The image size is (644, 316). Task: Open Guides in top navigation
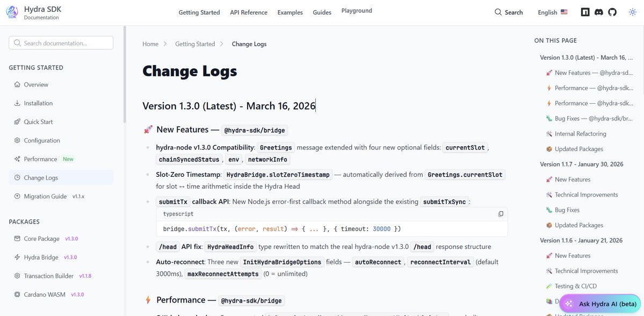pyautogui.click(x=322, y=12)
